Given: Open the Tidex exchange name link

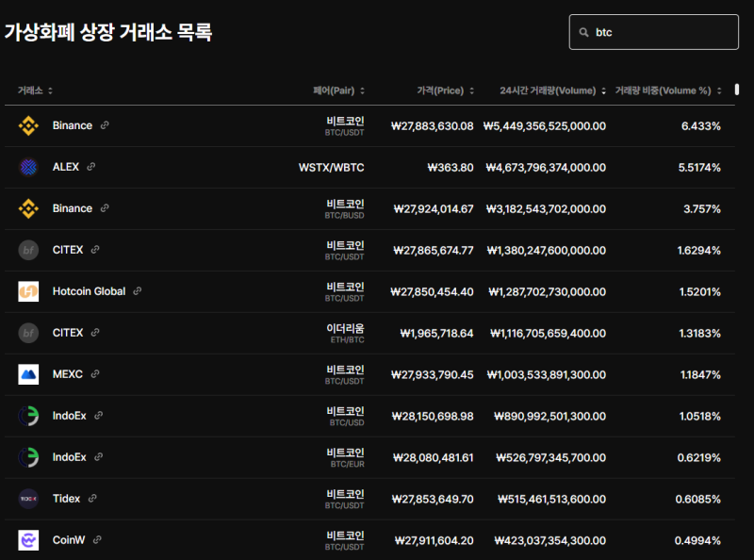Looking at the screenshot, I should 66,499.
